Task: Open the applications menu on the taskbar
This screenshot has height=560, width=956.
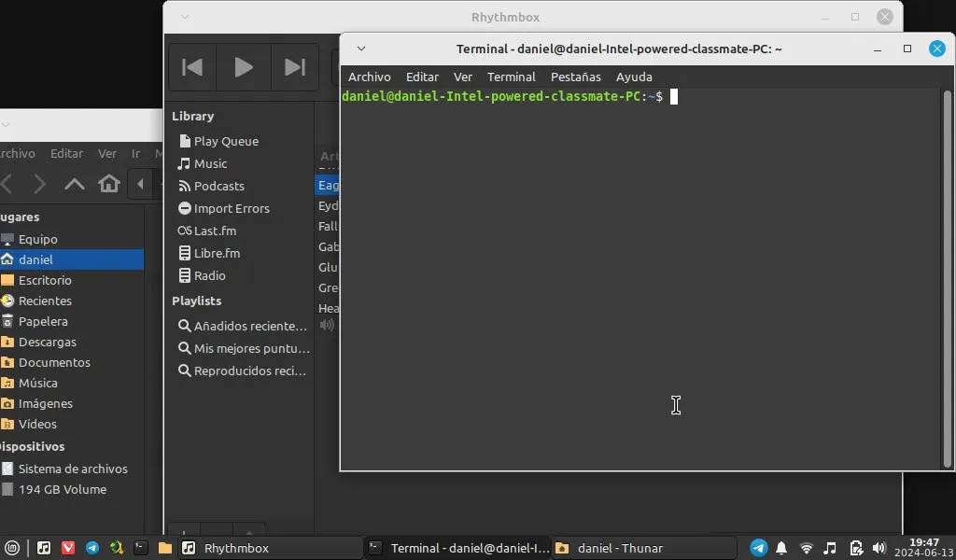Action: click(12, 548)
